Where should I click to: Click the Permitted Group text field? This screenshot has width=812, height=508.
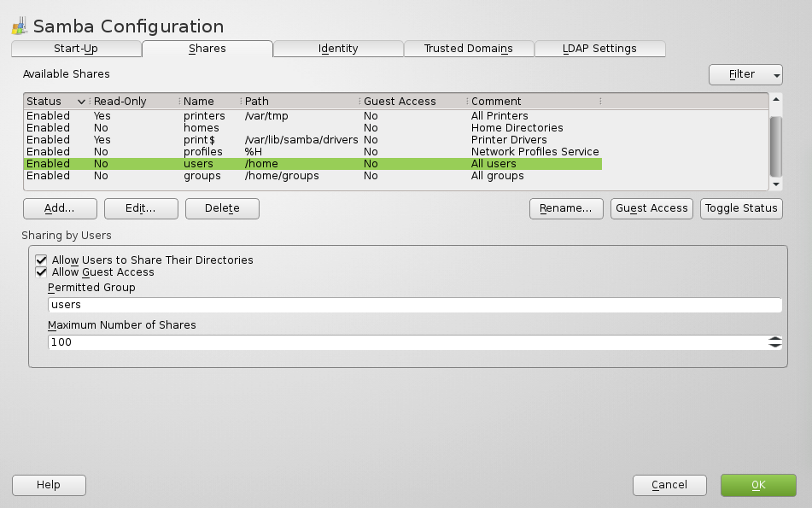coord(415,305)
